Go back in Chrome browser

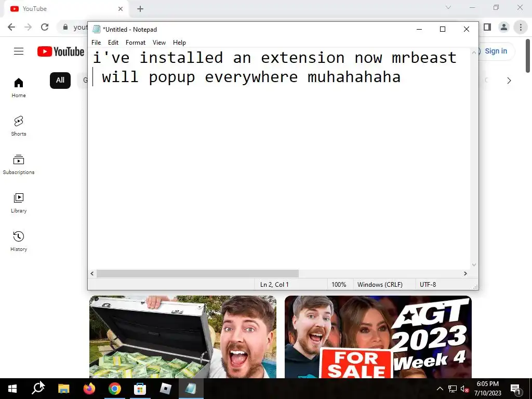click(11, 27)
